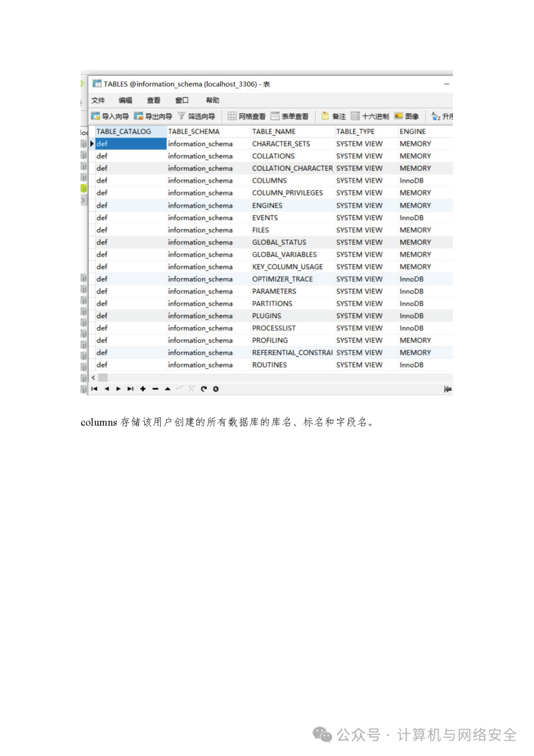Open the Hex (十六进制) viewer
This screenshot has width=534, height=756.
coord(370,116)
